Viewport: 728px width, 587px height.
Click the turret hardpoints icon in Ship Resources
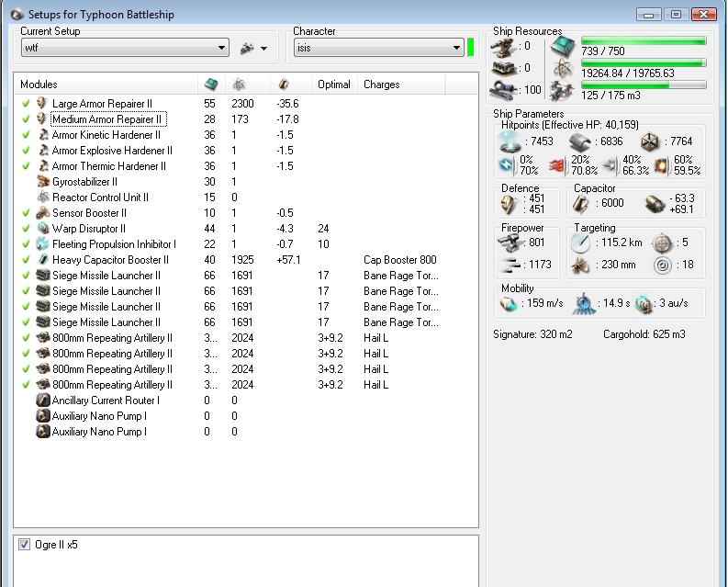[504, 47]
